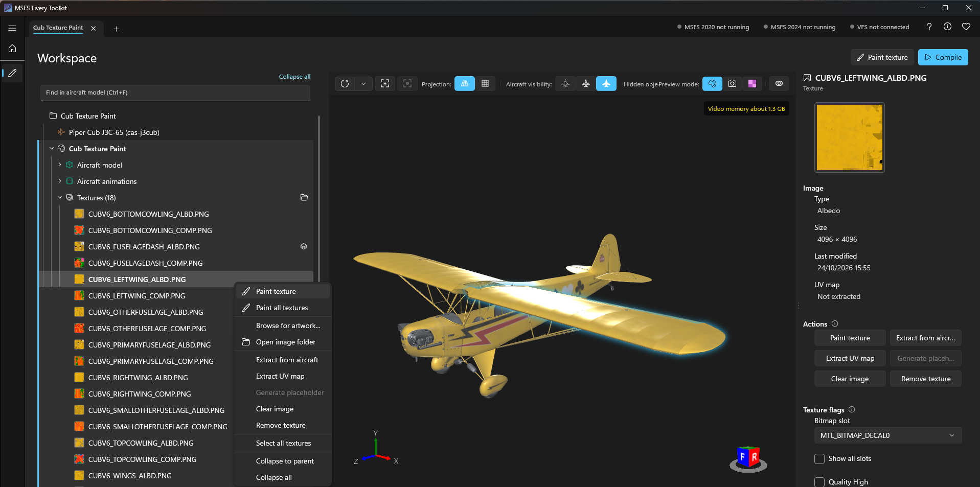
Task: Expand the Aircraft animations node
Action: point(60,181)
